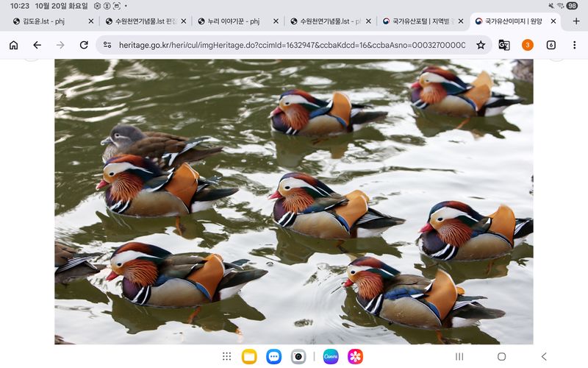The width and height of the screenshot is (588, 368).
Task: Open the orange profile badge
Action: pyautogui.click(x=528, y=45)
